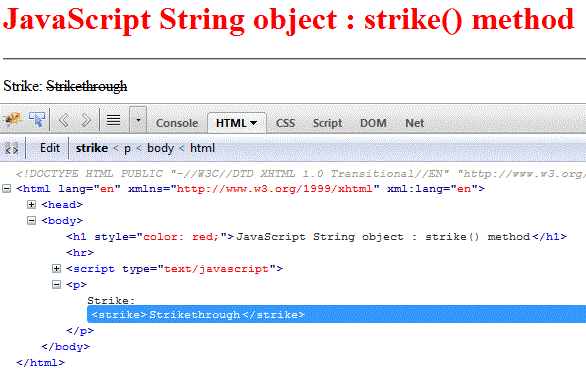Select the h1 style color red line
The height and width of the screenshot is (374, 586).
click(317, 237)
